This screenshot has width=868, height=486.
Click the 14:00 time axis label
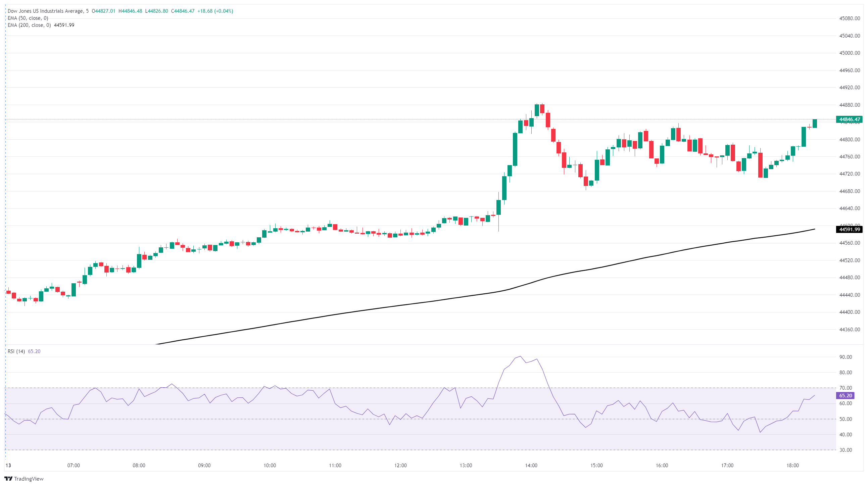(531, 466)
